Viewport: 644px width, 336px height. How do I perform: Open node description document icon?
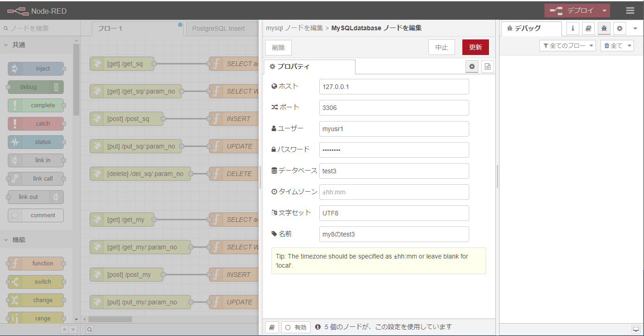[488, 66]
